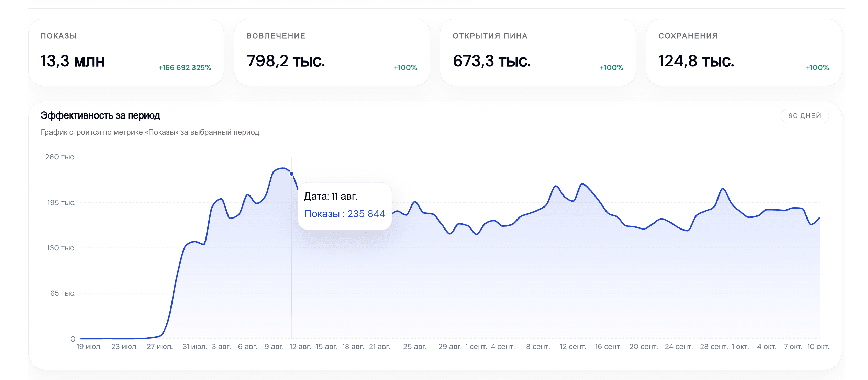Image resolution: width=868 pixels, height=380 pixels.
Task: Open the Показы metric card
Action: (x=126, y=52)
